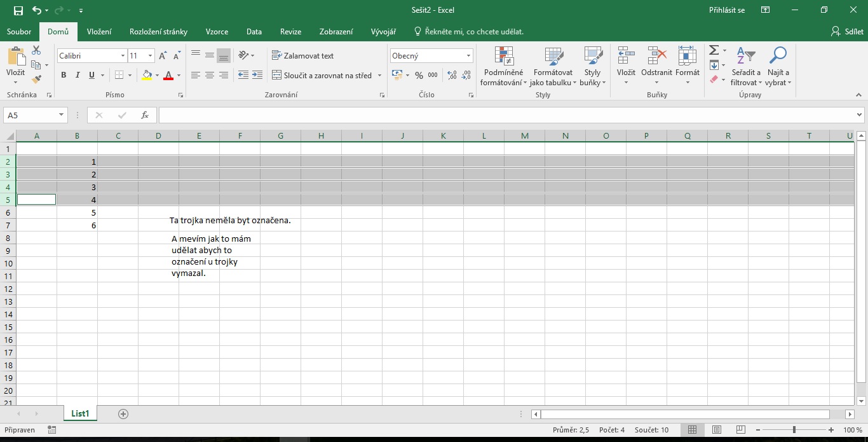This screenshot has height=442, width=868.
Task: Click the AutoSum sigma icon
Action: [714, 50]
